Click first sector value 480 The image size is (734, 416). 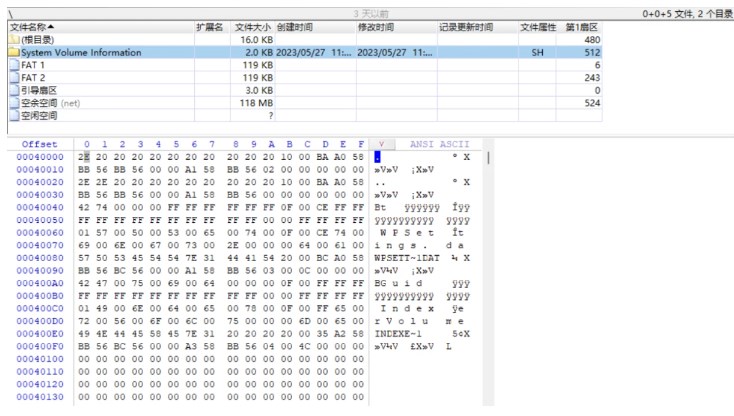[x=592, y=40]
